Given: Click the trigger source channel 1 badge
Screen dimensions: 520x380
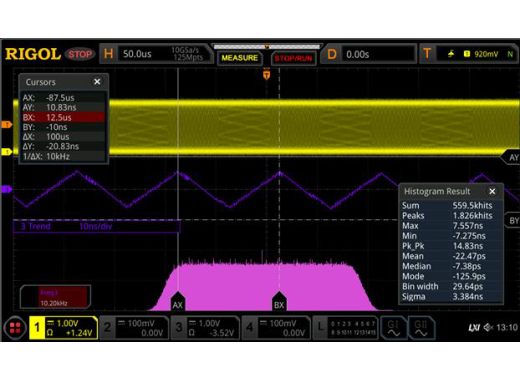Looking at the screenshot, I should click(x=467, y=54).
